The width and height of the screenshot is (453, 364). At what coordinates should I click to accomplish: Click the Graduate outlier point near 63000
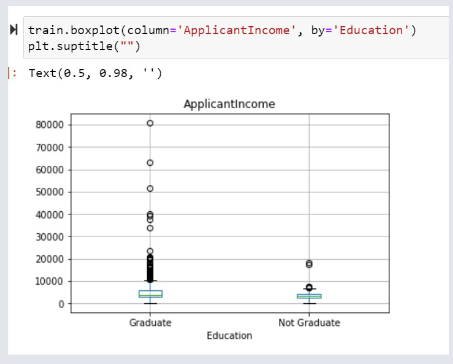pos(150,163)
